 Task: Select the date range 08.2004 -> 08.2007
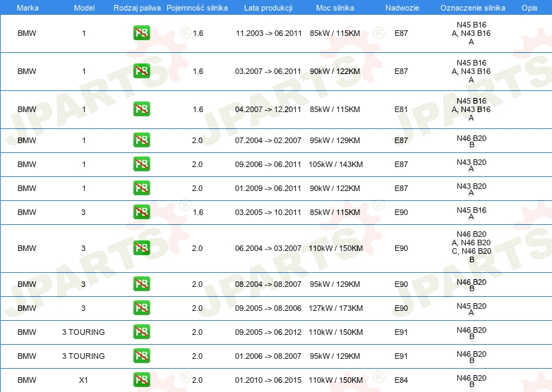[x=268, y=284]
